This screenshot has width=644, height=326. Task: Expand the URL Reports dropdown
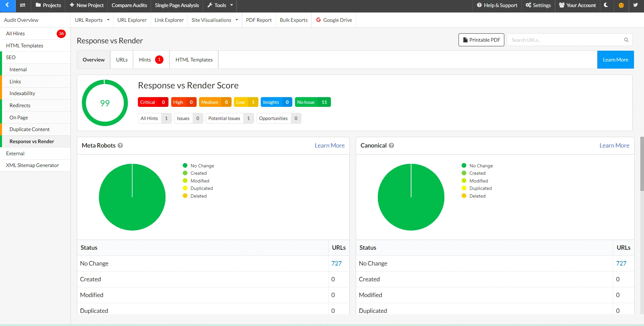click(92, 20)
